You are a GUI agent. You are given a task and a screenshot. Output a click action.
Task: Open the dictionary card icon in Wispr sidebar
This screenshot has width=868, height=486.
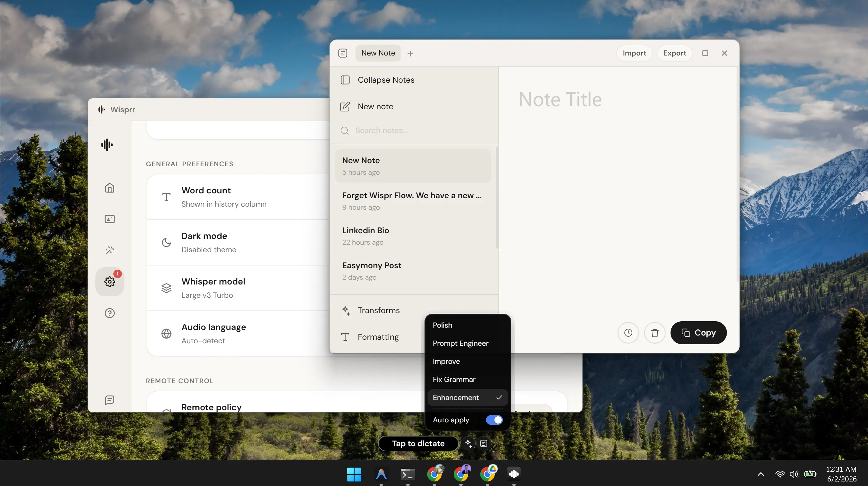[x=109, y=219]
